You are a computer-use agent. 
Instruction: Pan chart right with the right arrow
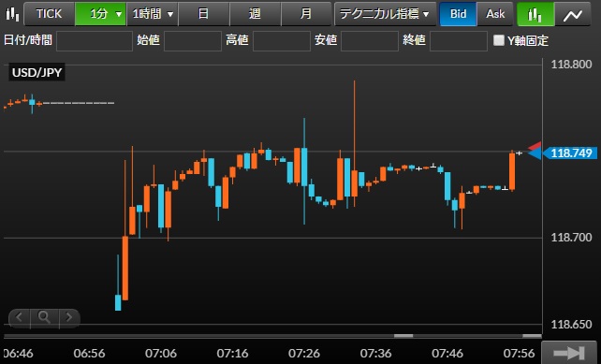[69, 317]
